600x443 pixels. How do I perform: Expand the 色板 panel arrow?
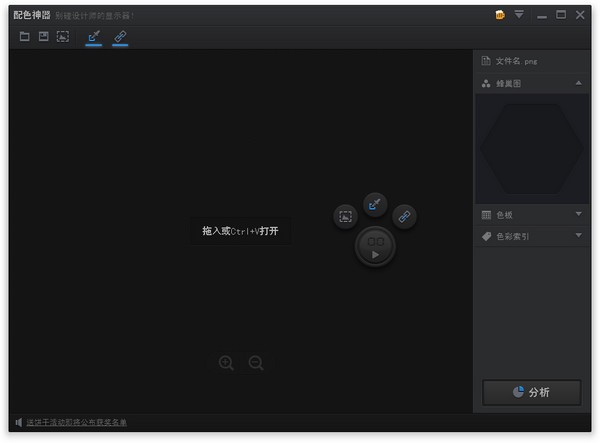(x=579, y=214)
